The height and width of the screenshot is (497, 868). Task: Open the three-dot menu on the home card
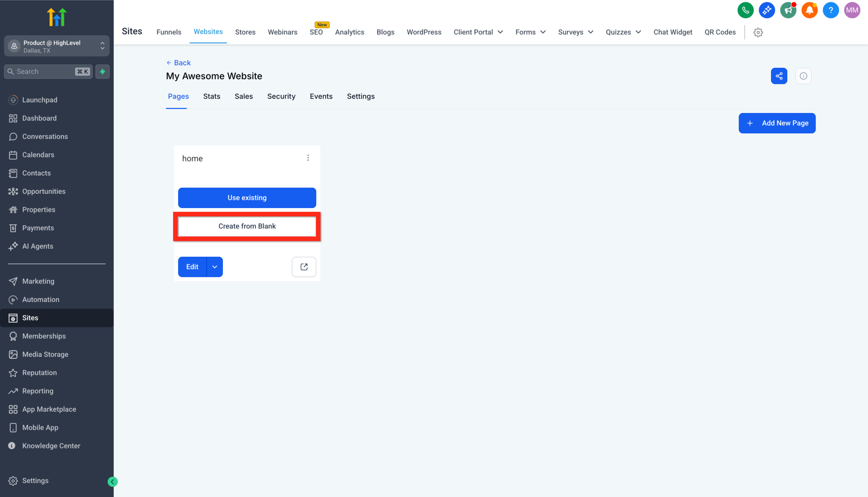pyautogui.click(x=308, y=158)
